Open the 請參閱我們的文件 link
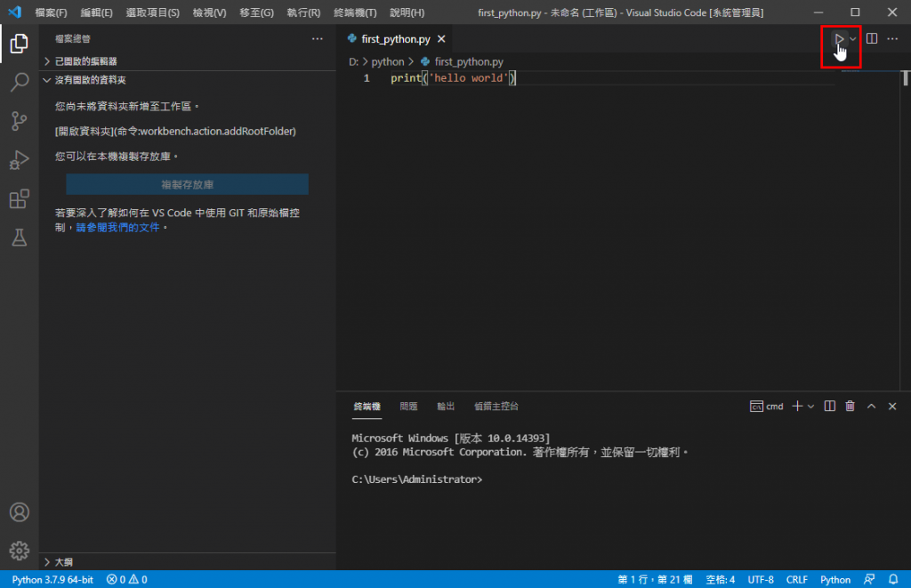911x588 pixels. click(x=118, y=227)
